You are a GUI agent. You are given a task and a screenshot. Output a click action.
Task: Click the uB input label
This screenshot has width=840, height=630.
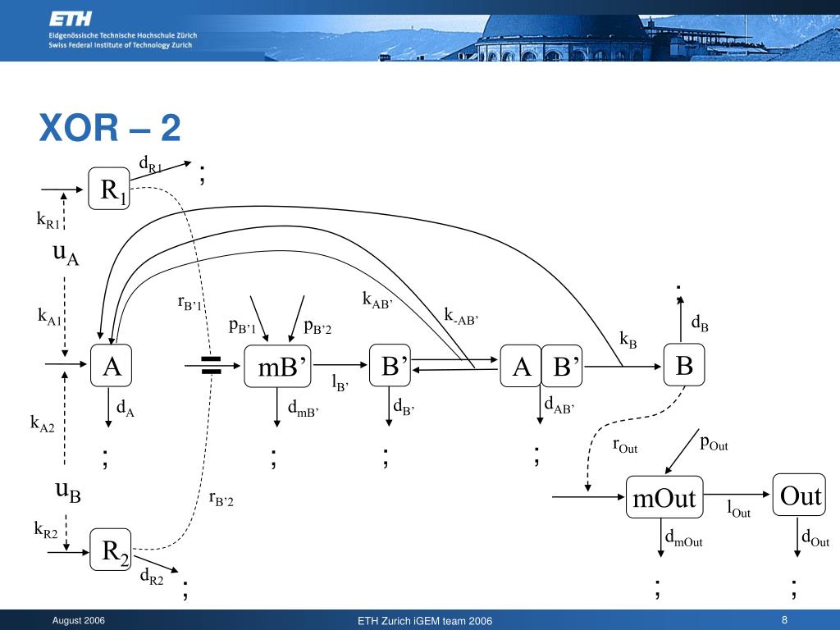point(67,491)
